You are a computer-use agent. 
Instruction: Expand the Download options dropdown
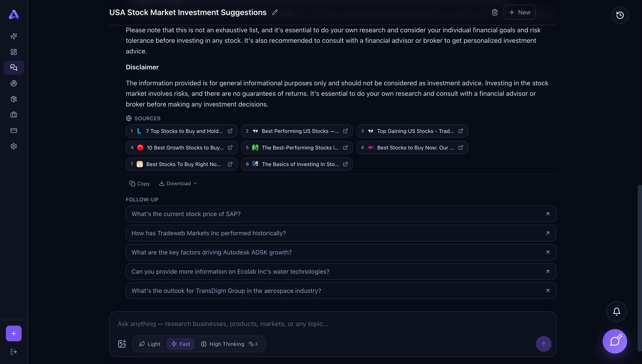178,184
